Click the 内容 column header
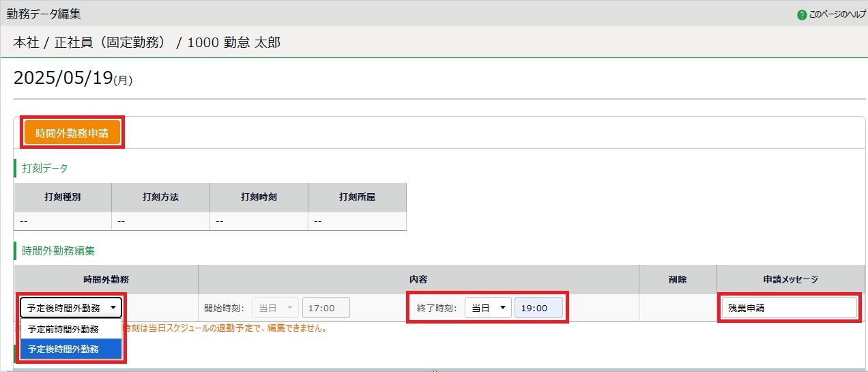The height and width of the screenshot is (372, 868). (418, 279)
